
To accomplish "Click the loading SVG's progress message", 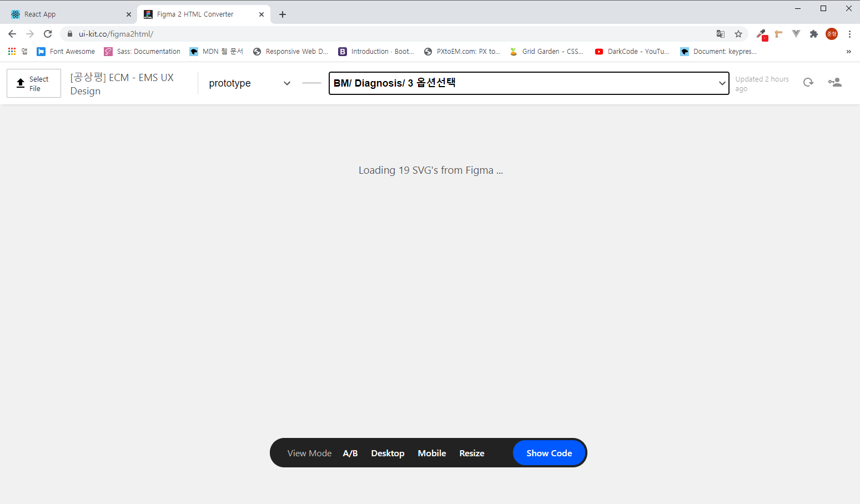I will tap(430, 170).
